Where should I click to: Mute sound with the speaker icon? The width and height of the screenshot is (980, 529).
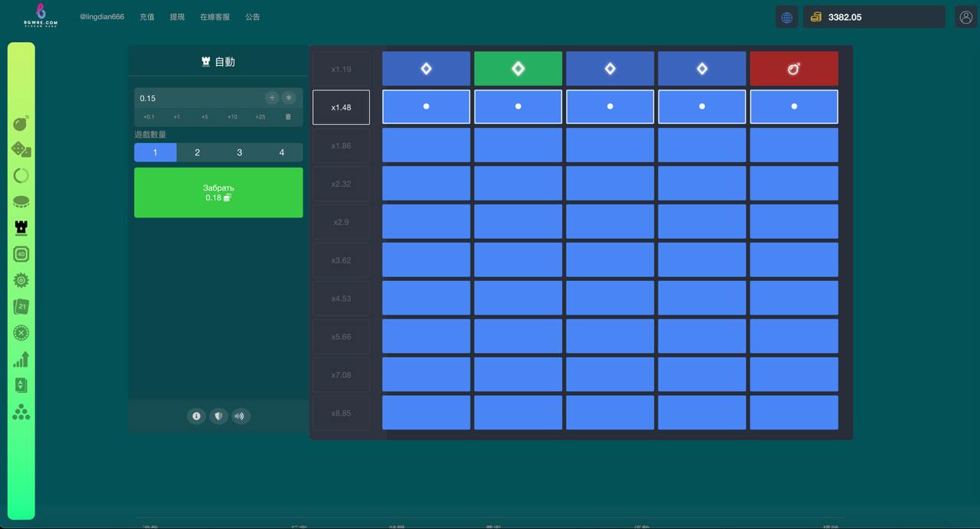point(240,416)
